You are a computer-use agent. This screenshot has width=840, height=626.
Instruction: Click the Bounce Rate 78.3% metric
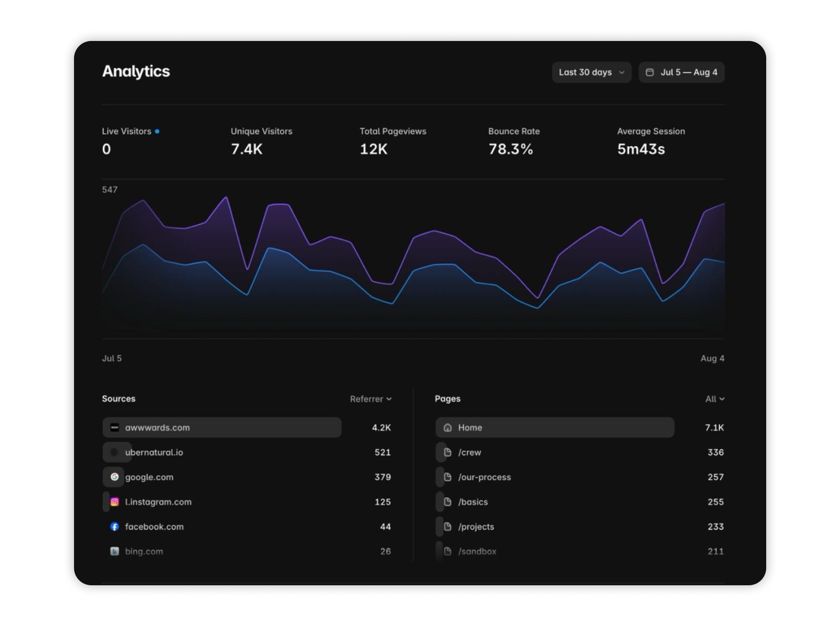[x=514, y=141]
